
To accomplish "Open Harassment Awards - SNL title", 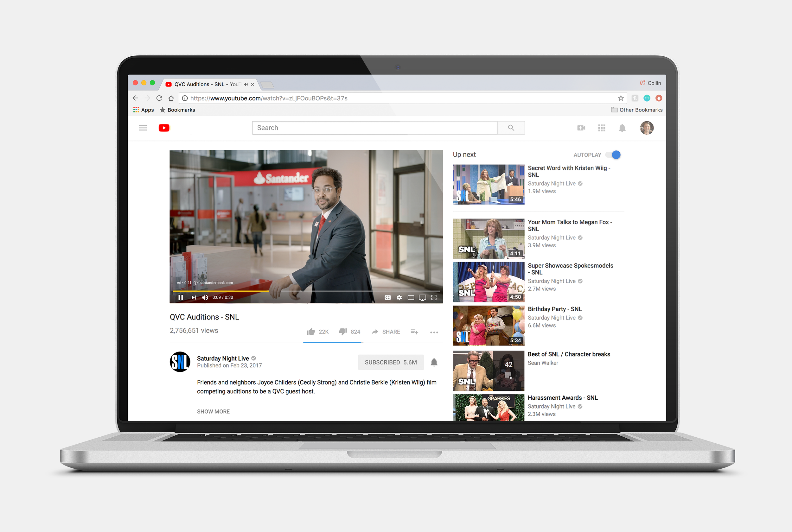I will pyautogui.click(x=563, y=397).
